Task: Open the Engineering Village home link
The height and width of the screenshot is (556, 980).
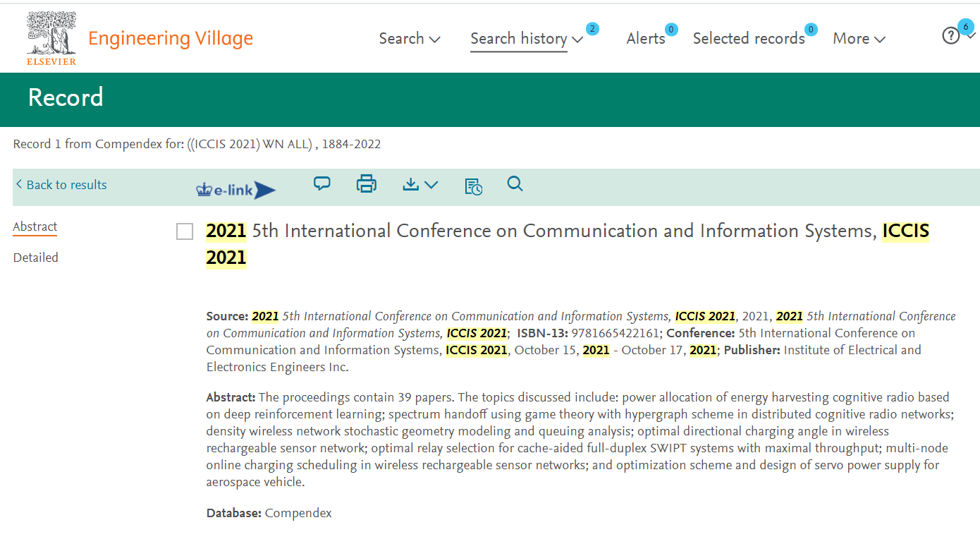Action: point(171,38)
